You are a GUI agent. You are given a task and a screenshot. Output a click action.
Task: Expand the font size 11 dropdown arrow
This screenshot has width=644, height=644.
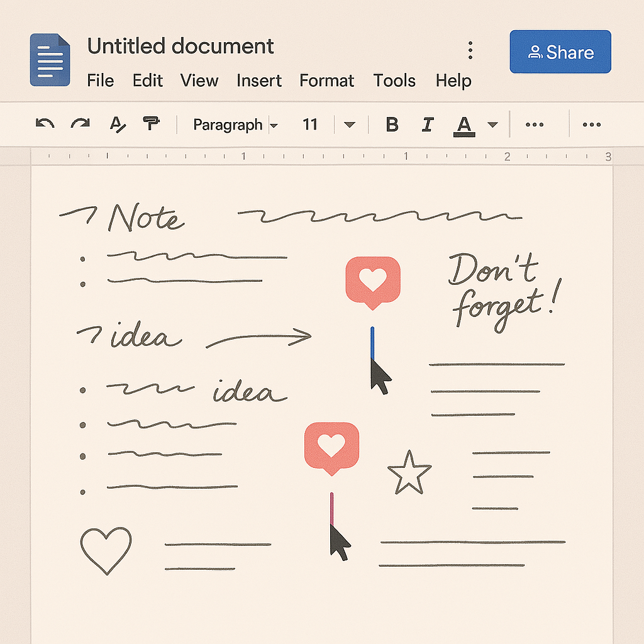350,125
